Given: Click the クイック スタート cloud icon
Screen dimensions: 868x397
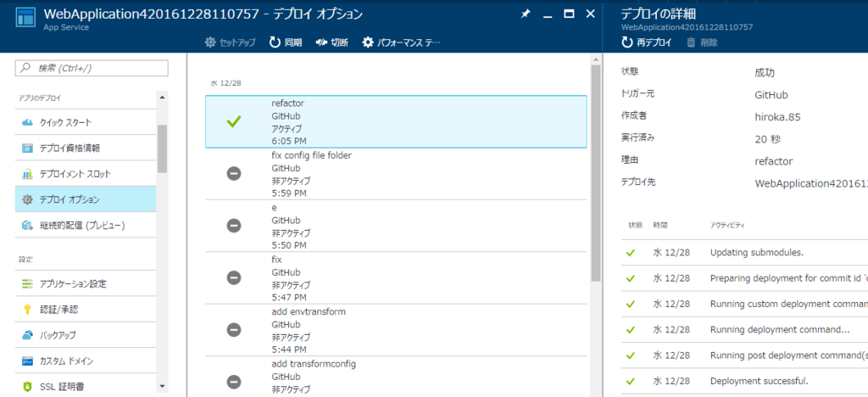Looking at the screenshot, I should (x=28, y=122).
